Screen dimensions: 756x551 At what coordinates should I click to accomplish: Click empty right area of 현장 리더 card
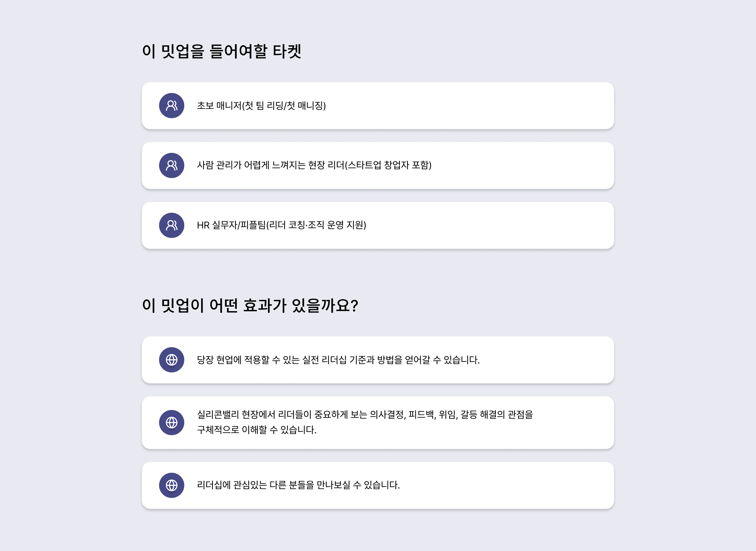pos(533,165)
